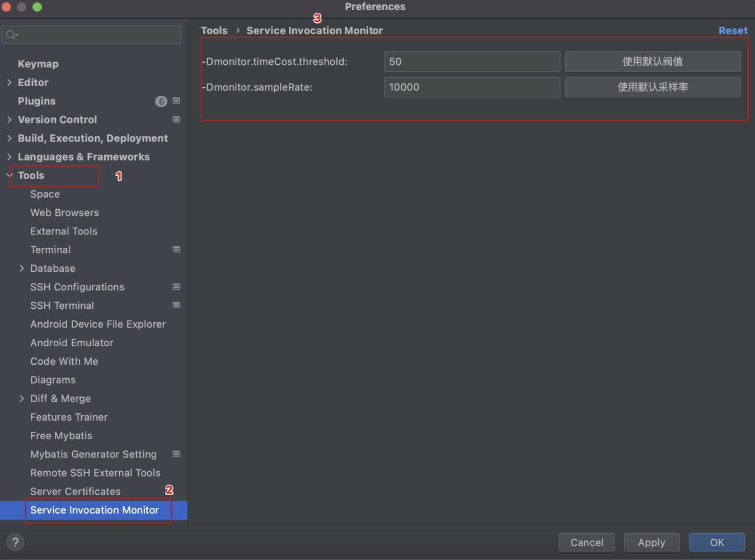Select the Tools breadcrumb at the top

(x=214, y=30)
